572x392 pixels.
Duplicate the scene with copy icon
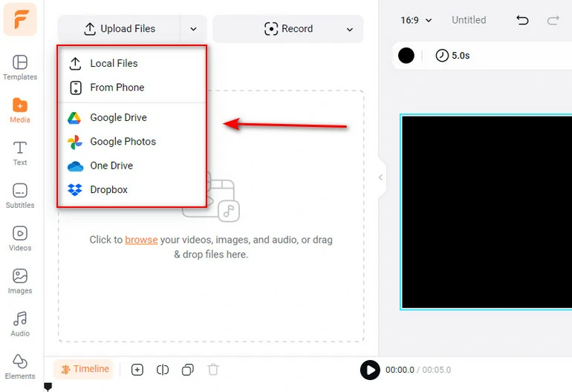tap(187, 370)
